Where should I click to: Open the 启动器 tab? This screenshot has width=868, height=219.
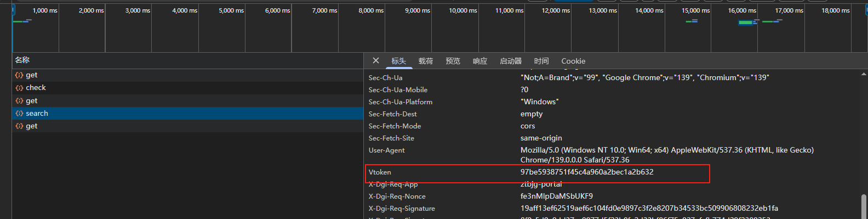(x=511, y=61)
